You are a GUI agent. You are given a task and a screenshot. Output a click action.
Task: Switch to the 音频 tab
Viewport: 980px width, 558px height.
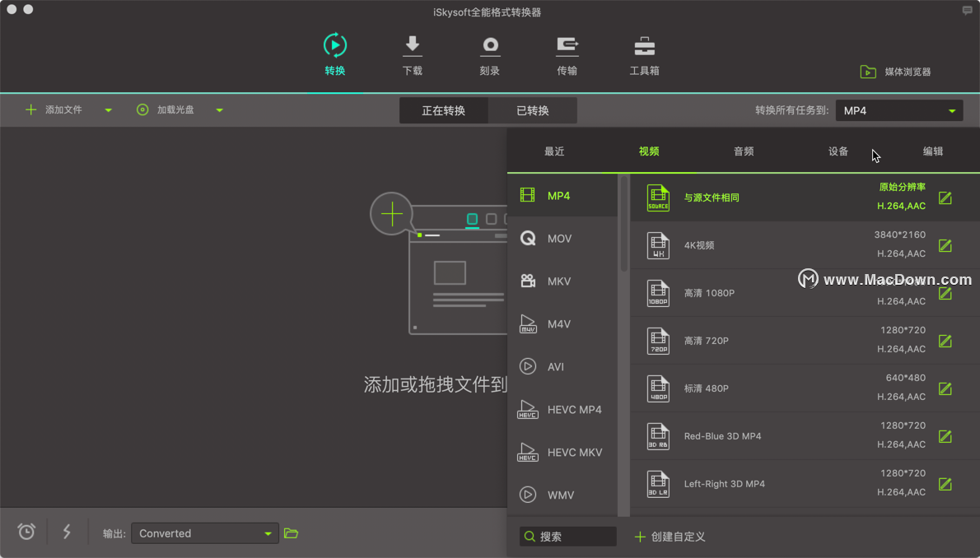[x=744, y=151]
